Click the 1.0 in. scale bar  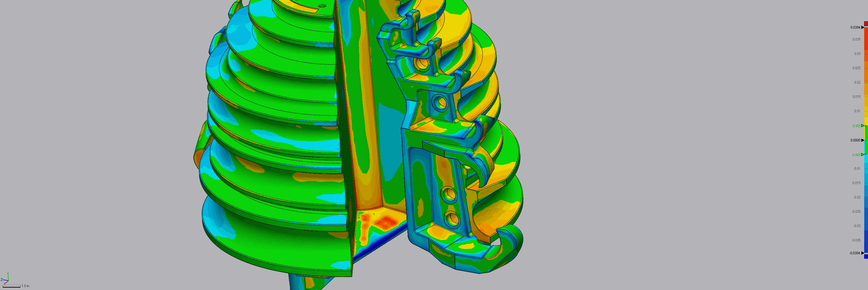pos(11,286)
